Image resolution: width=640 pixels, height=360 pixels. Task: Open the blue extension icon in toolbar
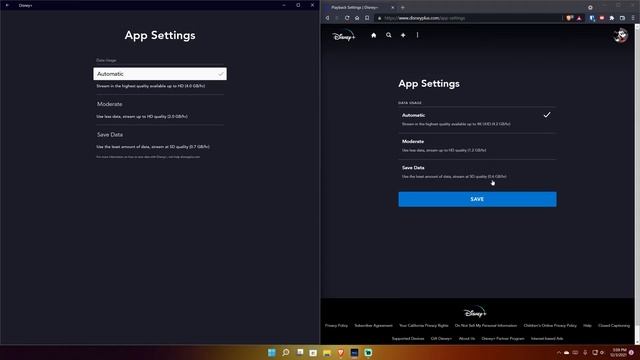[x=592, y=18]
